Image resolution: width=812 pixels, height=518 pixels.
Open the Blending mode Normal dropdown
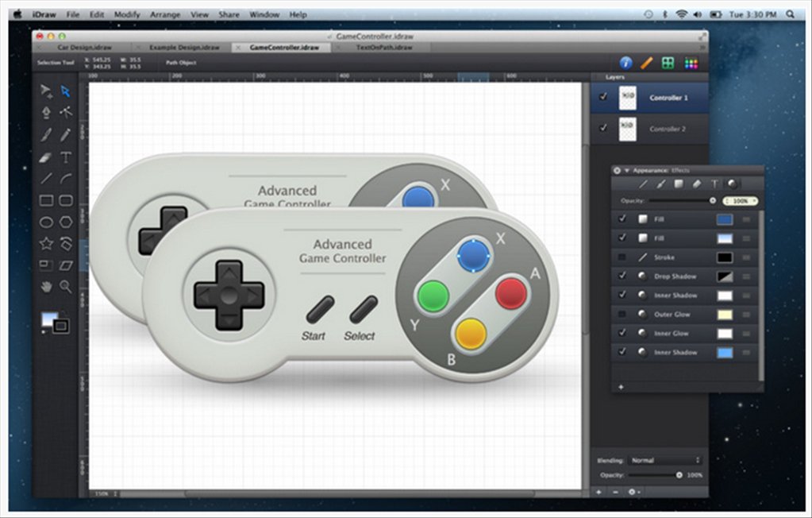pyautogui.click(x=665, y=460)
